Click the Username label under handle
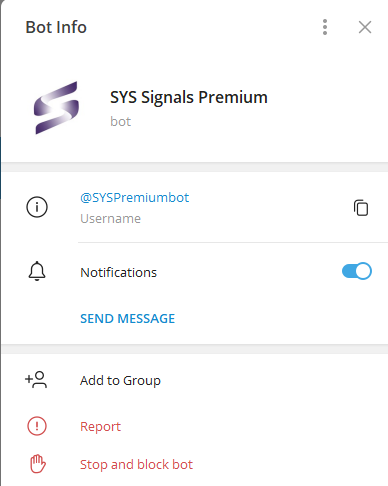 [110, 219]
